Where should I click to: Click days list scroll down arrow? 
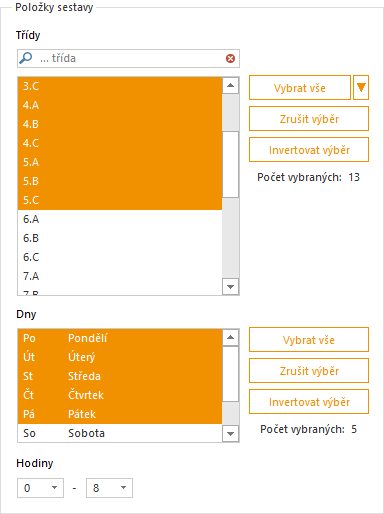tap(230, 434)
